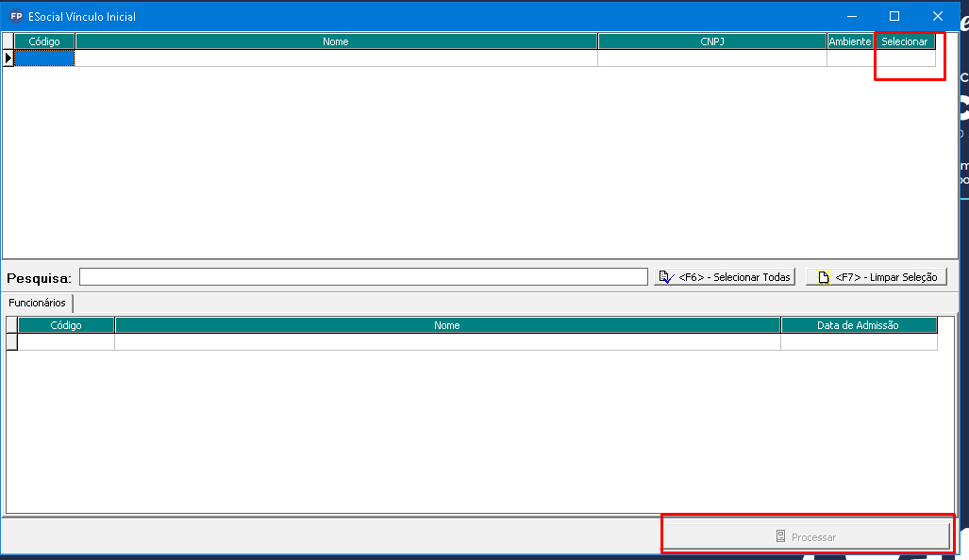Maximize the ESocial Vínculo Inicial window

[x=894, y=16]
